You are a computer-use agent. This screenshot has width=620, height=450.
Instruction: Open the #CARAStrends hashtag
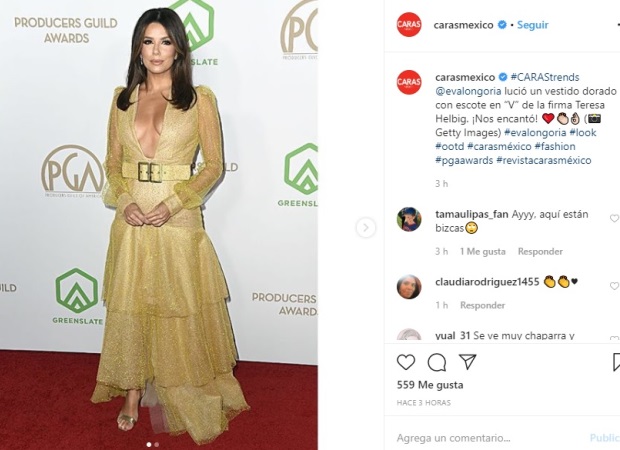[x=545, y=77]
